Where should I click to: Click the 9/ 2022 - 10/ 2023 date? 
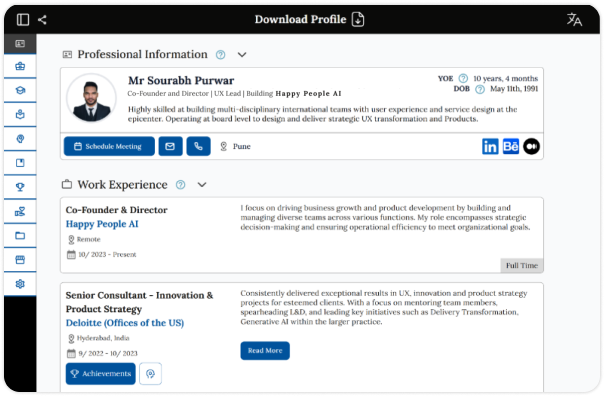[108, 354]
